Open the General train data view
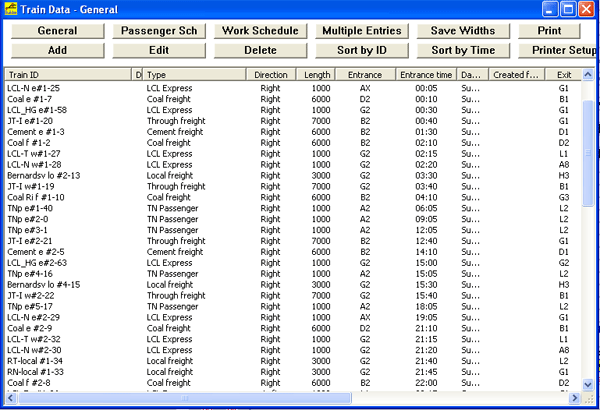Viewport: 600px width, 410px height. coord(57,31)
